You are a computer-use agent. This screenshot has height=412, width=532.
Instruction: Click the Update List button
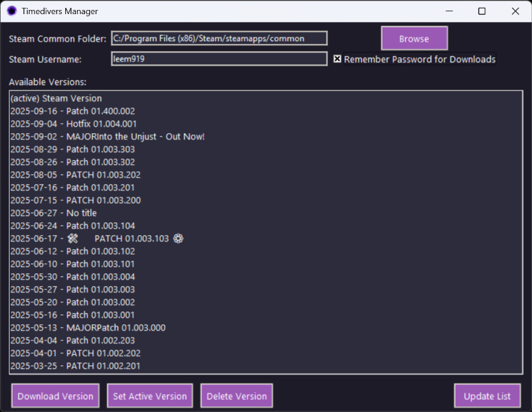click(487, 396)
